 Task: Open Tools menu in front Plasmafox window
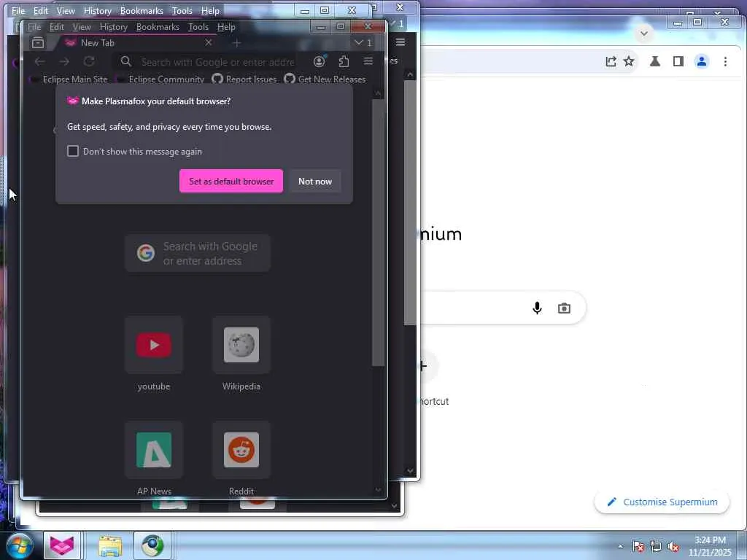pyautogui.click(x=198, y=27)
